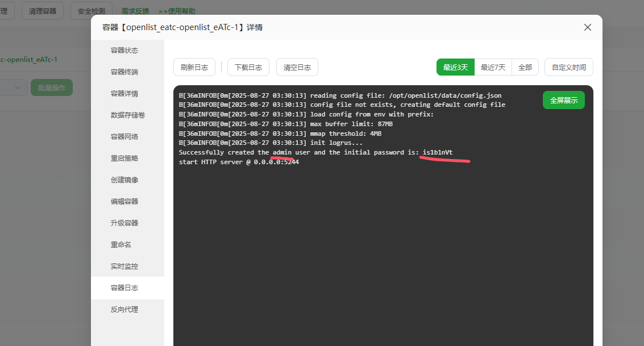This screenshot has height=346, width=644.
Task: Open the 重启策略 tab
Action: click(124, 159)
